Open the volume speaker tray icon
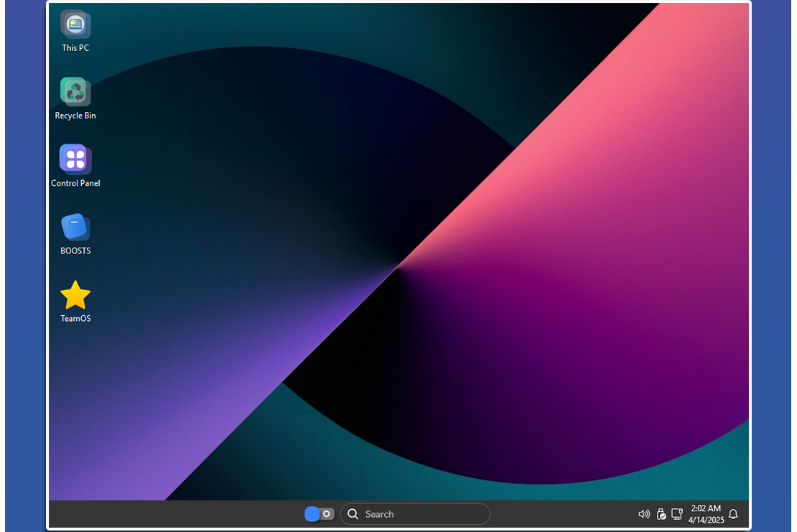Image resolution: width=797 pixels, height=532 pixels. pyautogui.click(x=644, y=514)
